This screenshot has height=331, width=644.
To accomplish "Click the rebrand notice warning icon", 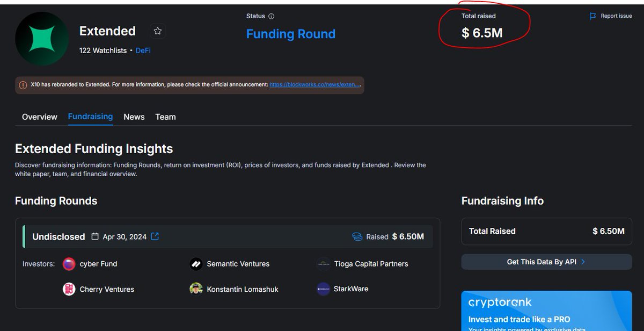I will point(23,85).
